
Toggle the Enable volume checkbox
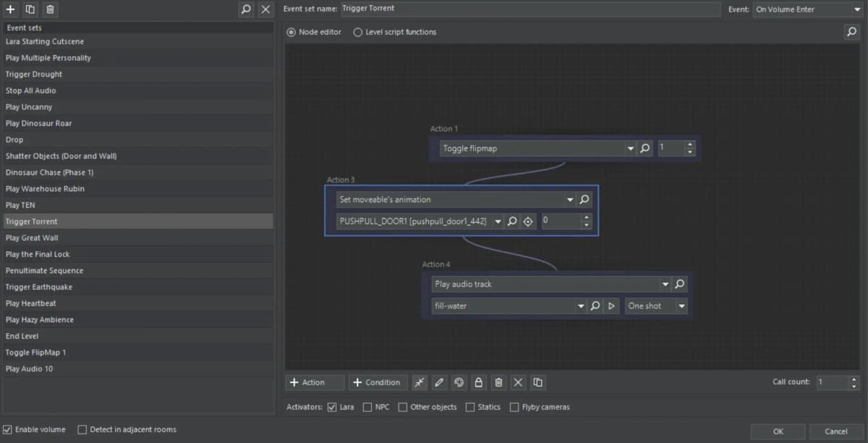pyautogui.click(x=7, y=429)
